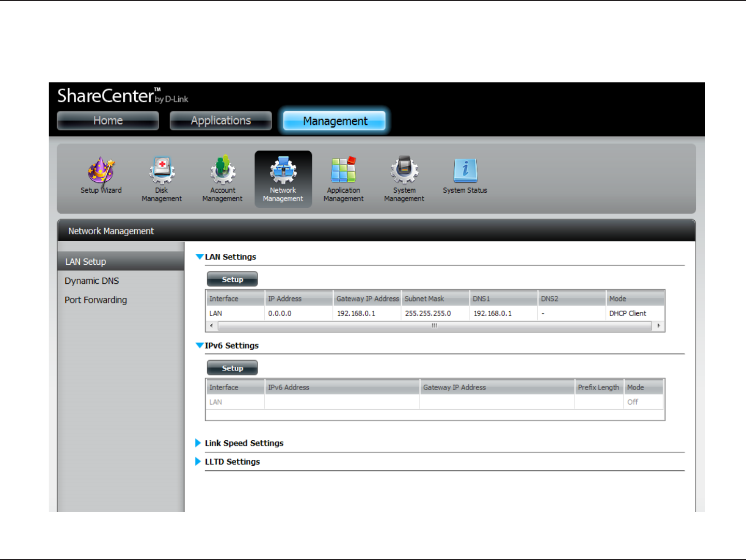Click the ShareCenter by D-Link logo
The height and width of the screenshot is (560, 746).
123,96
